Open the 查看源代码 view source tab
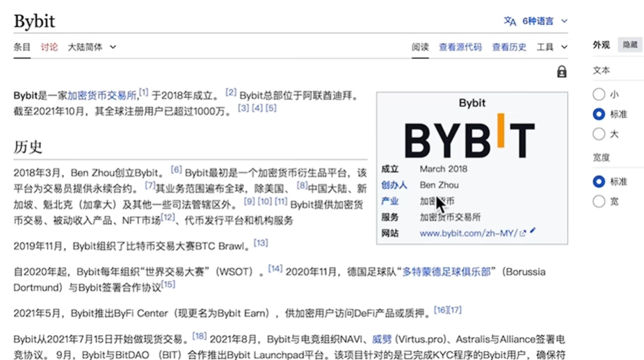644x360 pixels. [460, 47]
